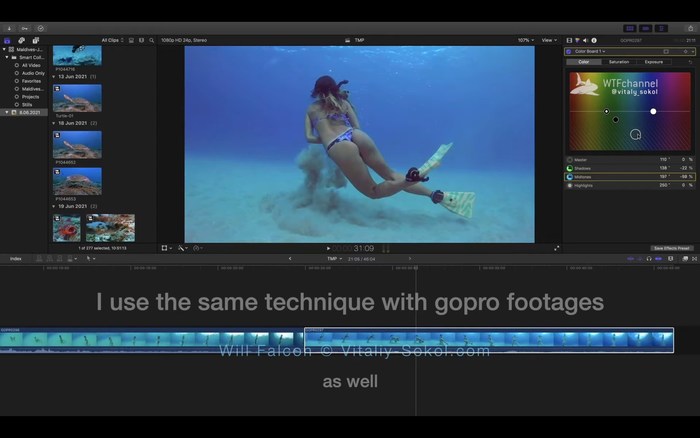Click the Save Effects Preset button
Screen dimensions: 700x438
pyautogui.click(x=671, y=248)
